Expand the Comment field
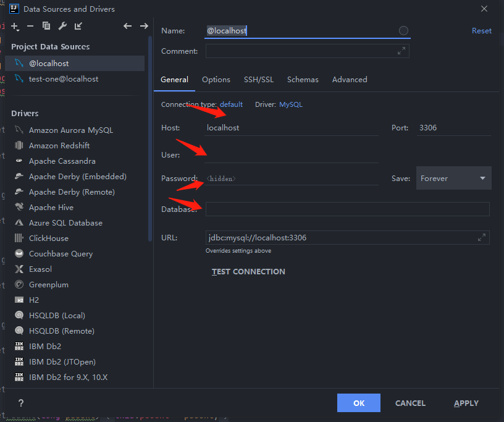 (x=401, y=51)
